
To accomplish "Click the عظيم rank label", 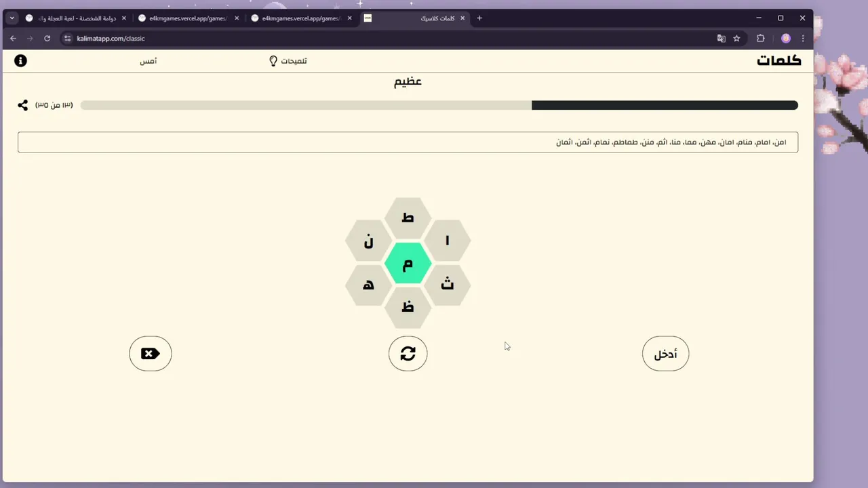I will (x=408, y=82).
